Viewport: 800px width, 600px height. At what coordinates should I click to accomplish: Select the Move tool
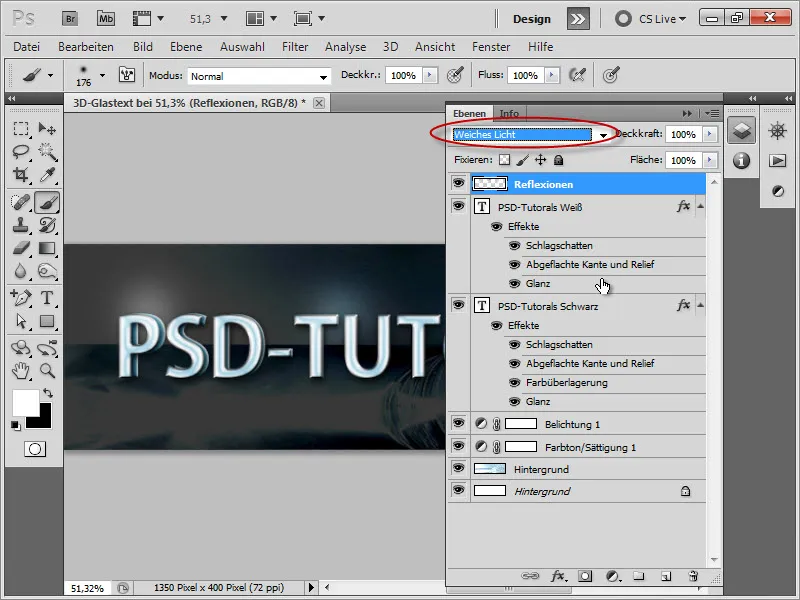point(47,129)
